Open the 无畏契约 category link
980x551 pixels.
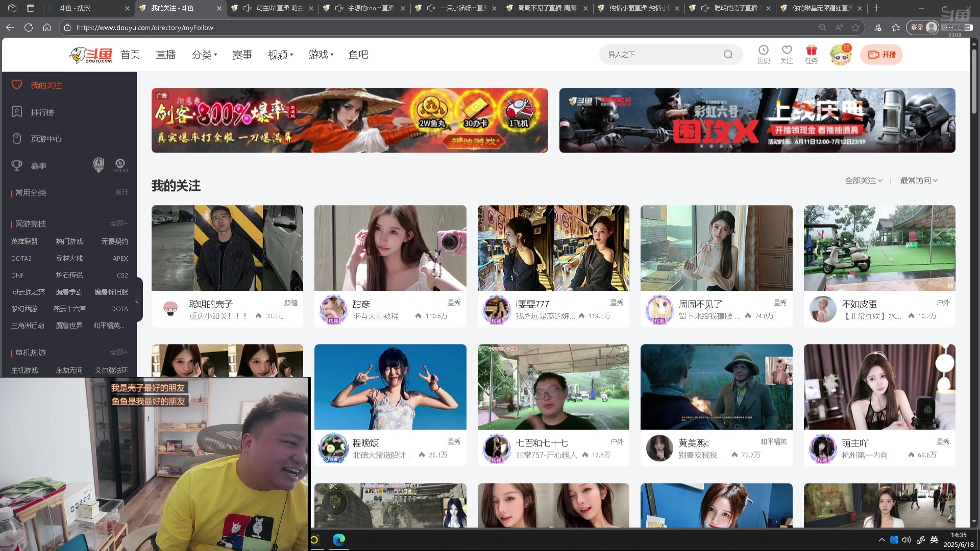[x=114, y=241]
